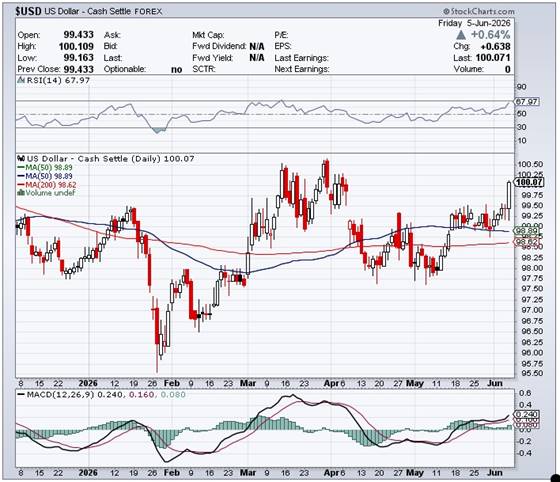Select the blue MA(50) 98.89 legend entry
Screen dimensions: 560x482
pos(45,176)
